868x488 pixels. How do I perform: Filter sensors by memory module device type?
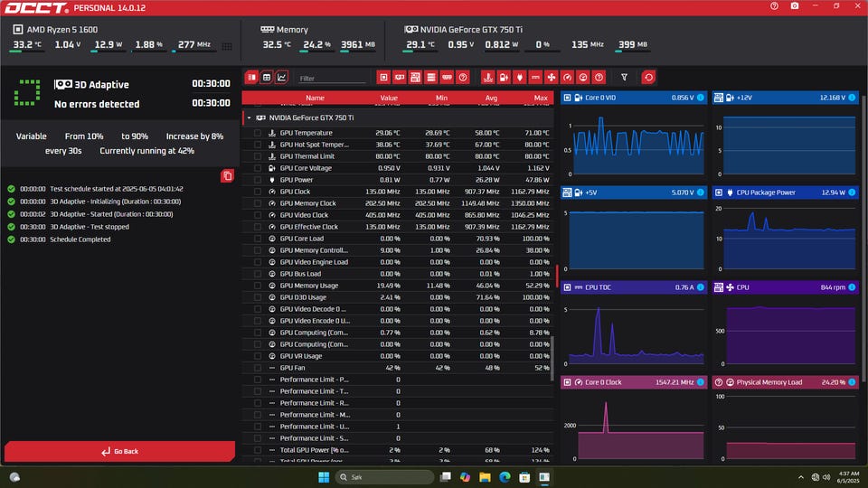tap(447, 78)
